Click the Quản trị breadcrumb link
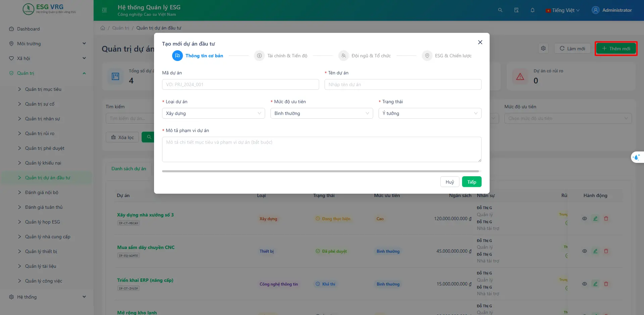 point(120,28)
